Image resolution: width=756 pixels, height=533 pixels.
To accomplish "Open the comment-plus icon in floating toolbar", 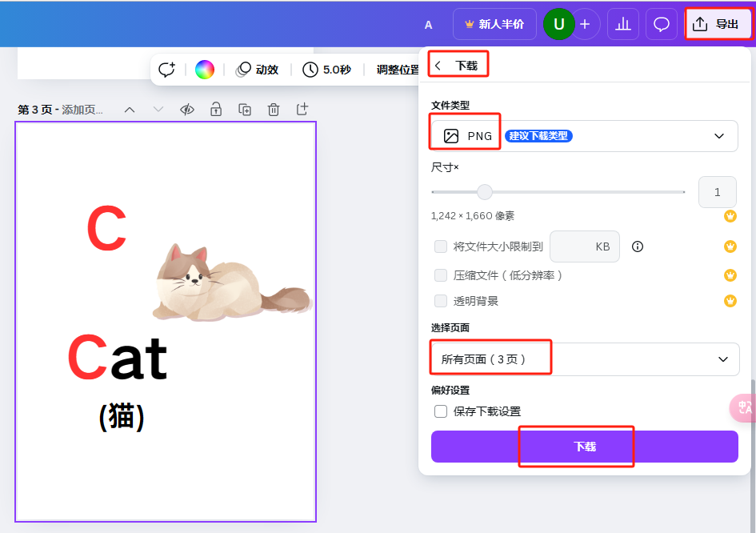I will pos(167,70).
